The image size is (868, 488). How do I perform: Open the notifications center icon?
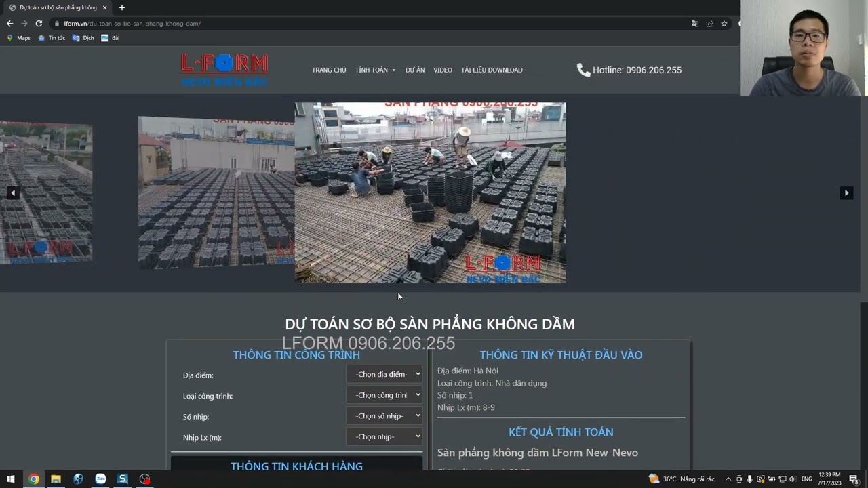tap(854, 479)
